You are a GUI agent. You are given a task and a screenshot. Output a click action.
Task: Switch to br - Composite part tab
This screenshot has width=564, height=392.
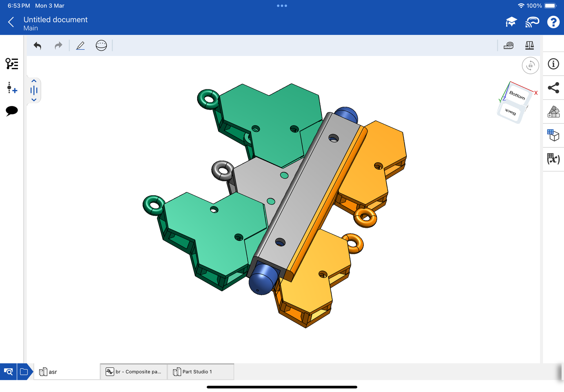pyautogui.click(x=134, y=372)
